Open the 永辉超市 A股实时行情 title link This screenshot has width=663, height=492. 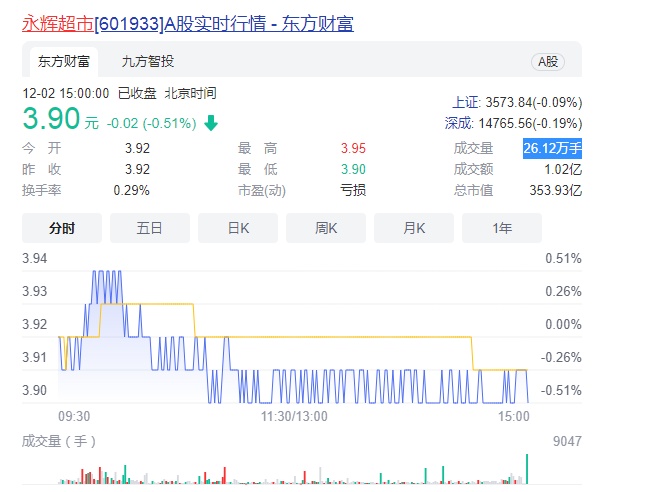tap(188, 24)
